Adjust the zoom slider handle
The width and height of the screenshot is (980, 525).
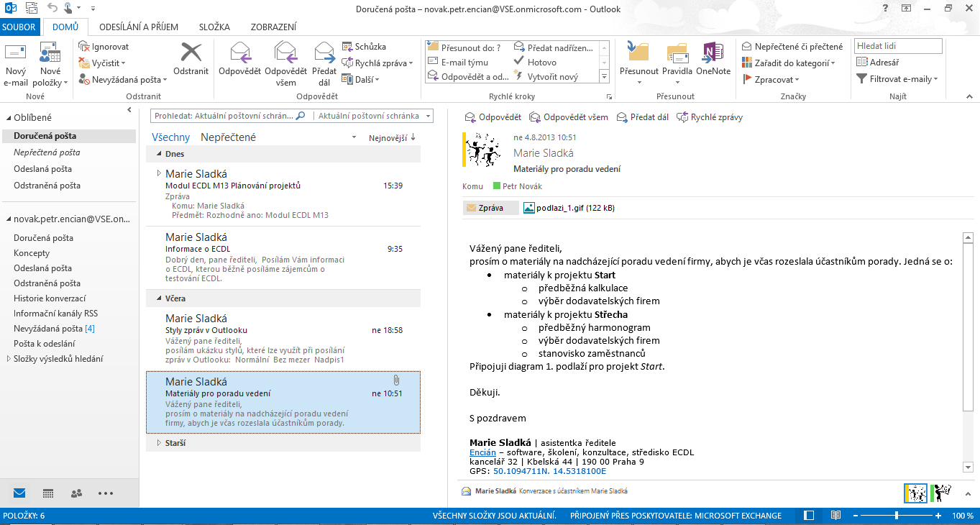click(897, 516)
